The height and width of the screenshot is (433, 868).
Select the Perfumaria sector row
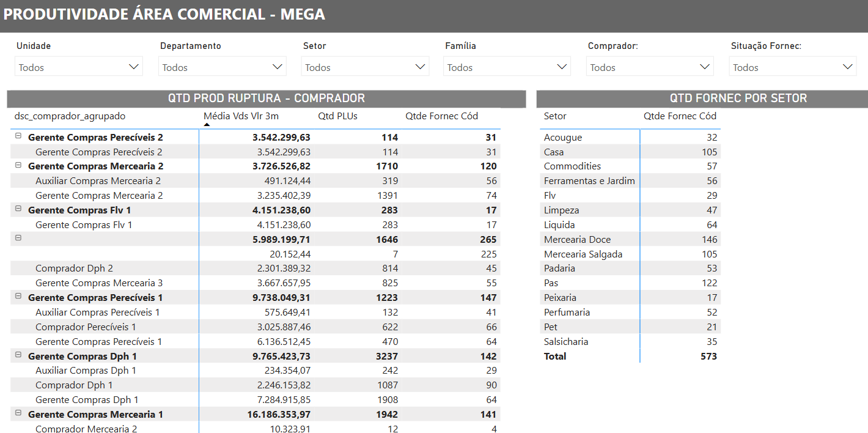click(630, 312)
